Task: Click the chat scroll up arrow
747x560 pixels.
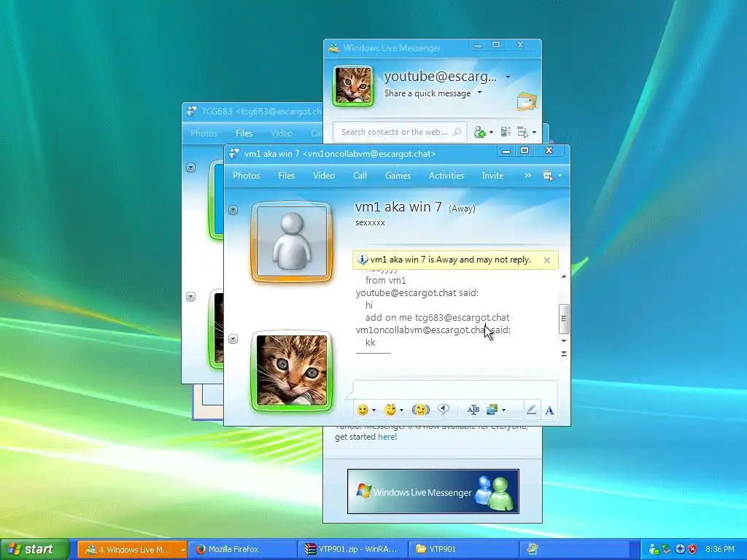Action: pyautogui.click(x=564, y=276)
